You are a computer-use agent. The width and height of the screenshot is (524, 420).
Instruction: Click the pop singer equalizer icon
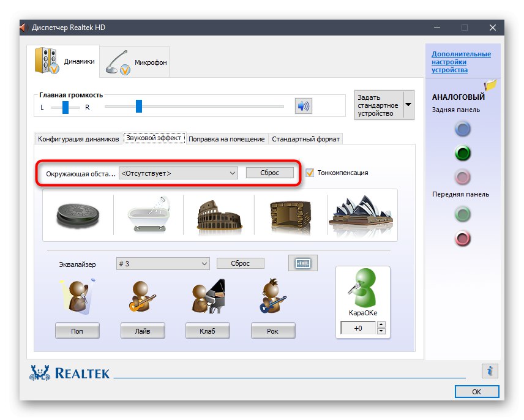78,296
